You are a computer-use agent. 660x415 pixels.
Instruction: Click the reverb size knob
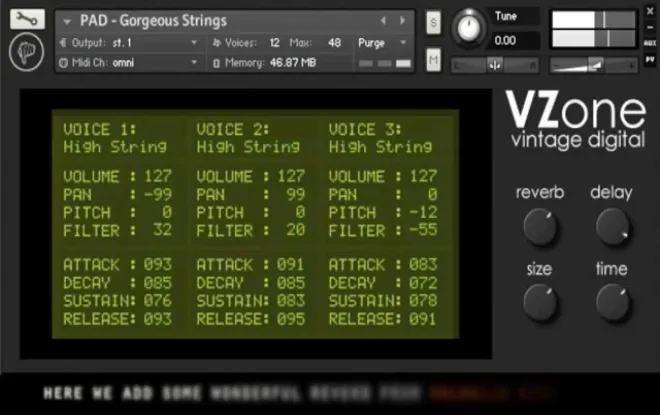540,303
